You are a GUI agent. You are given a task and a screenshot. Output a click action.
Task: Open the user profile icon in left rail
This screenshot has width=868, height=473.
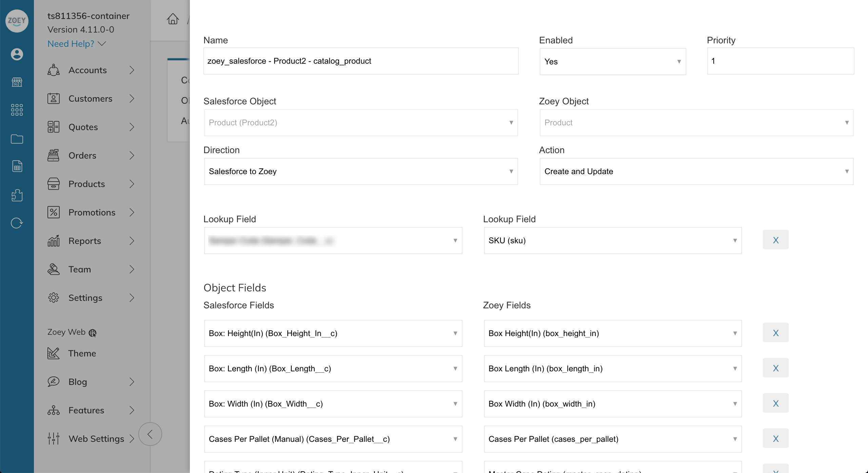[x=17, y=54]
